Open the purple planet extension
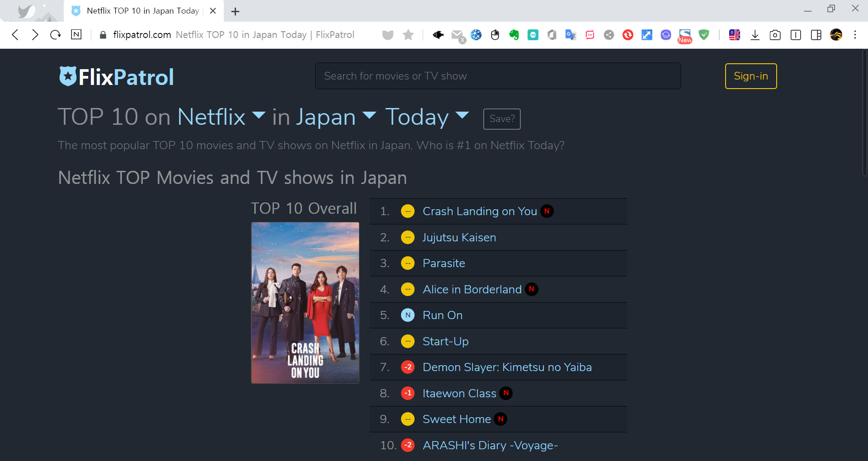Screen dimensions: 868x461 click(x=666, y=35)
